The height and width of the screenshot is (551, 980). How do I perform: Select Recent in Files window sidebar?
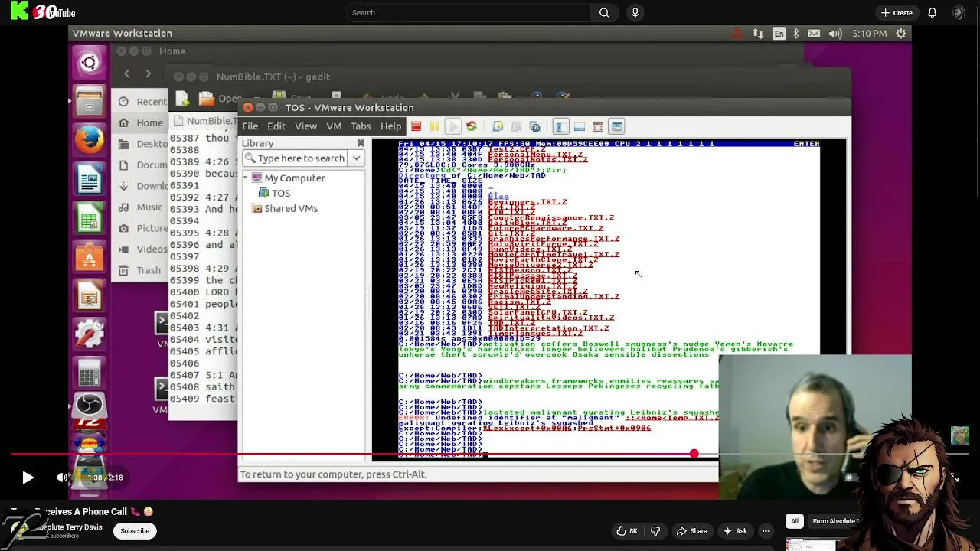coord(142,101)
